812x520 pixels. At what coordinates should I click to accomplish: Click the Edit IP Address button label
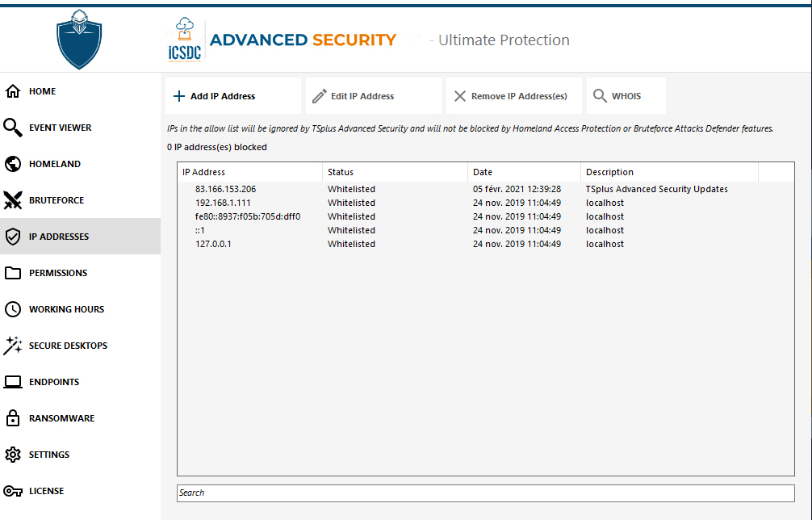point(362,96)
